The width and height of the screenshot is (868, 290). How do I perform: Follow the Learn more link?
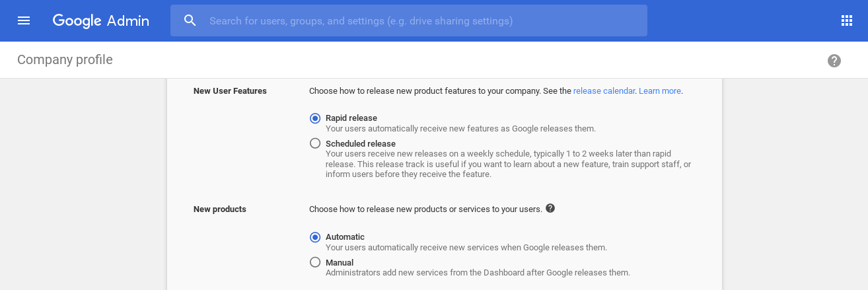coord(659,91)
